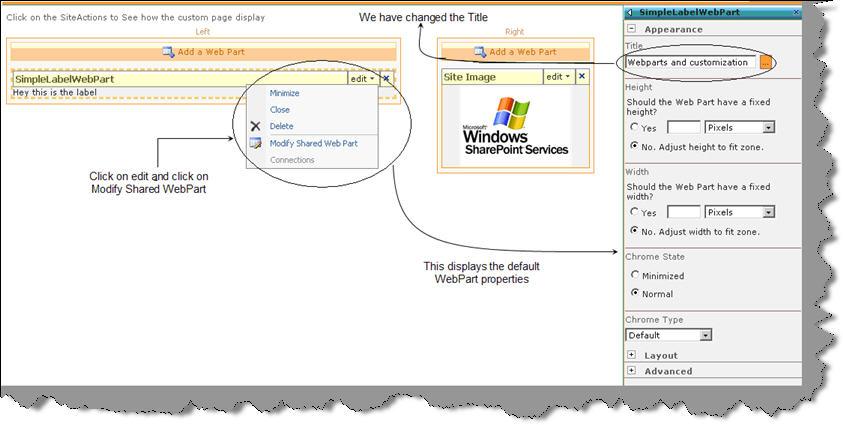Choose Modify Shared Web Part menu item

click(x=313, y=143)
